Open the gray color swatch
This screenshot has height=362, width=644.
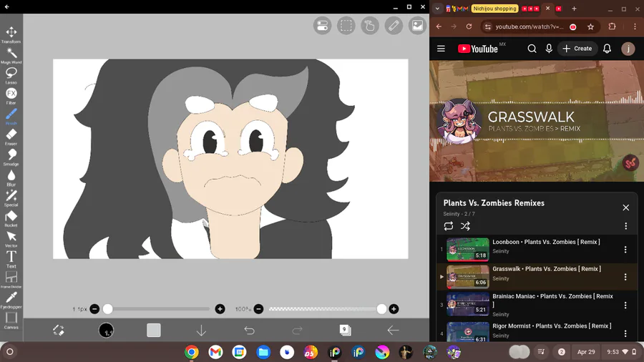pyautogui.click(x=154, y=330)
